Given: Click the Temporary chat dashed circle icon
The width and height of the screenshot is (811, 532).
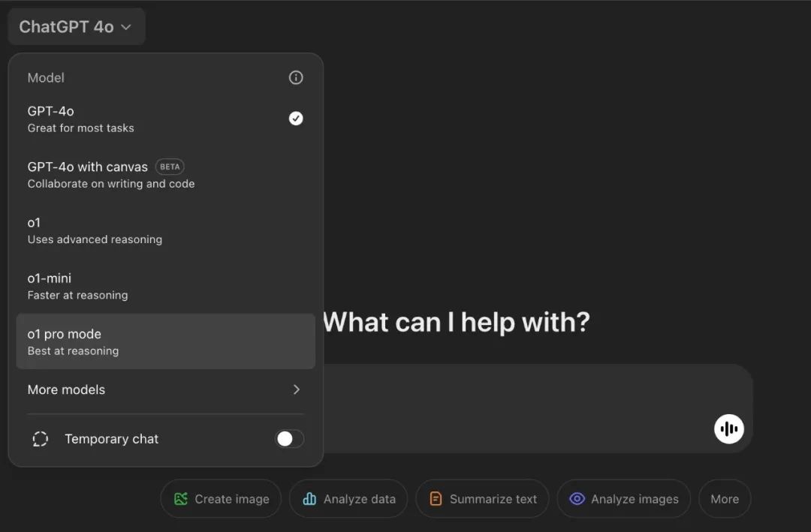Looking at the screenshot, I should tap(41, 439).
